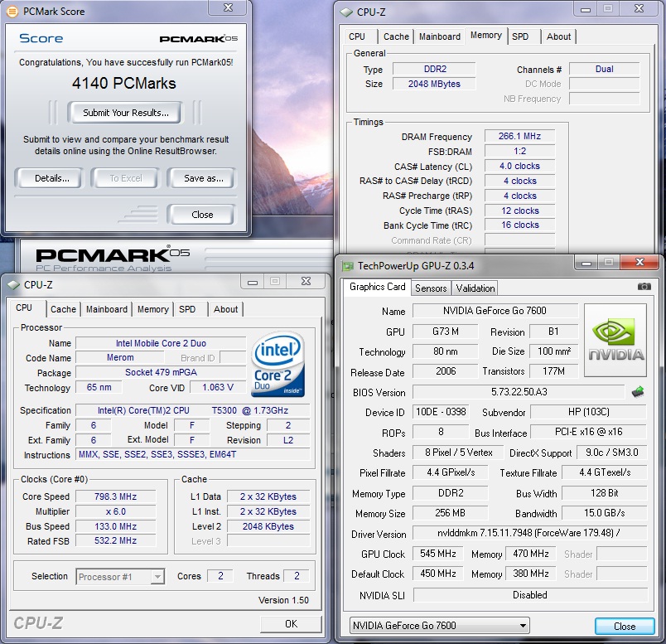666x644 pixels.
Task: Click the bottom CPU-Z window title icon
Action: [x=13, y=285]
